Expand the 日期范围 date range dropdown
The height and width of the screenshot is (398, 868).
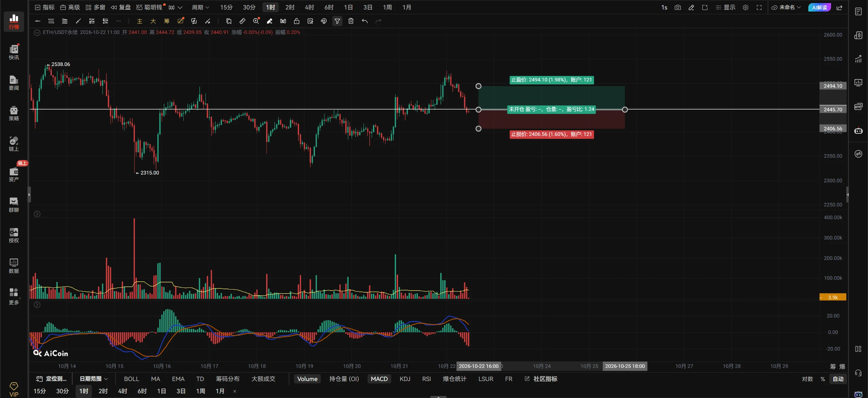(x=94, y=379)
